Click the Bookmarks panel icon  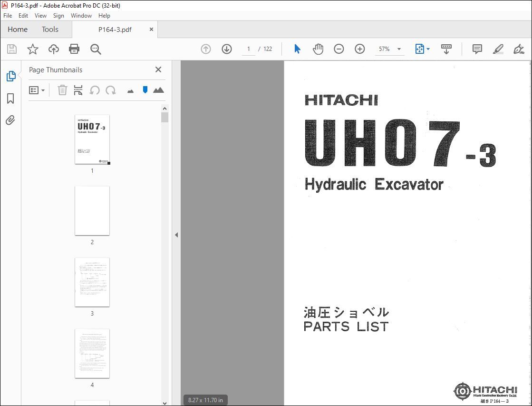point(10,99)
